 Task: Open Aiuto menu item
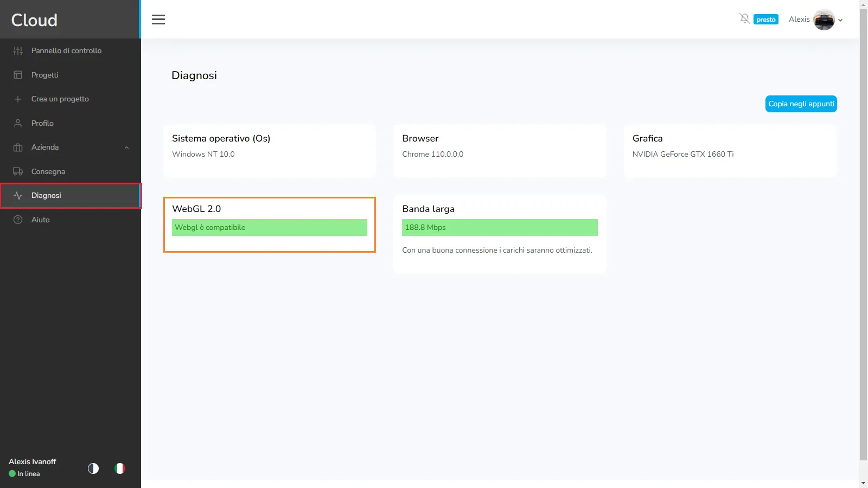[71, 220]
